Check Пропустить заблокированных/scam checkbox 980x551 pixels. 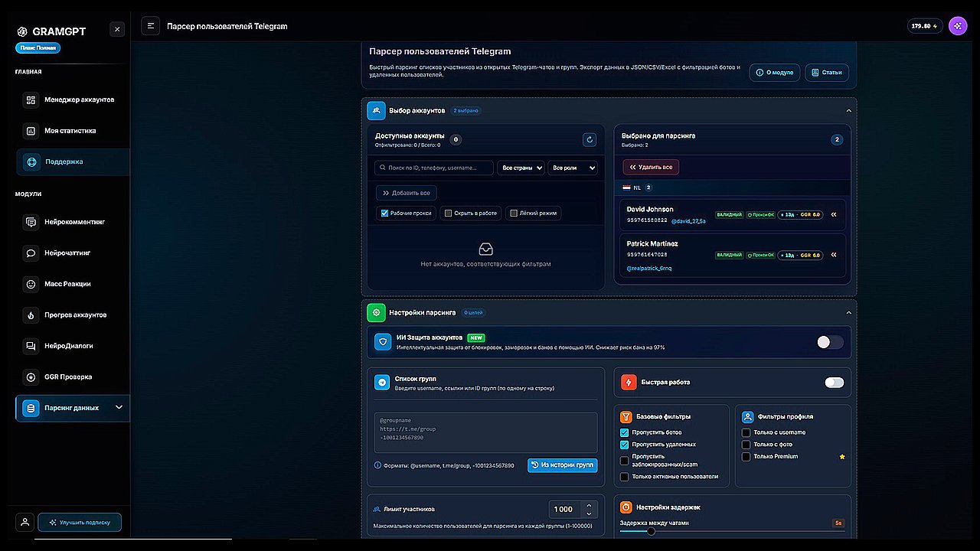[x=625, y=461]
